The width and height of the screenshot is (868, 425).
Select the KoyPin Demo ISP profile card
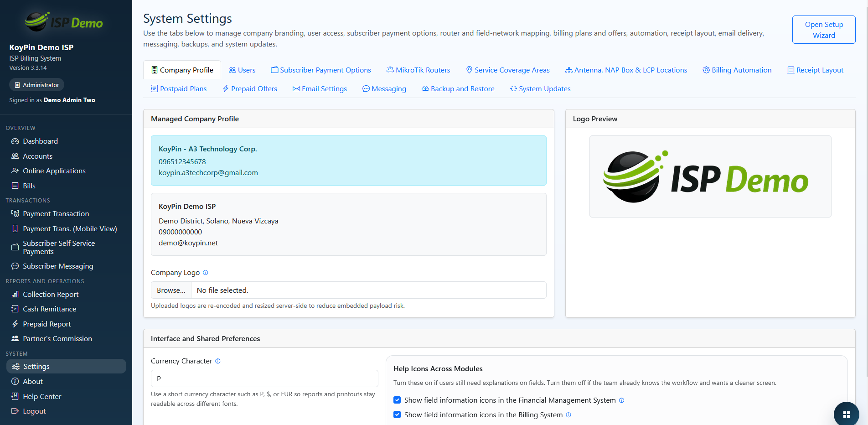pos(349,224)
